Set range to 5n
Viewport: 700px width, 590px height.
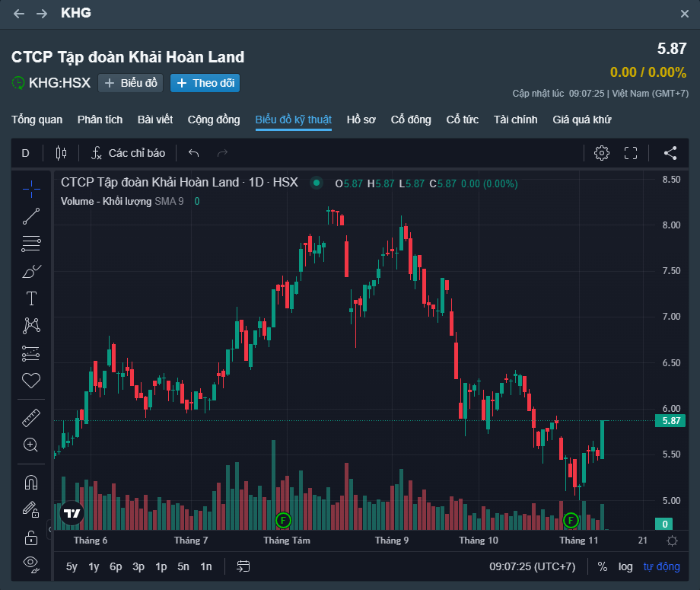(183, 566)
